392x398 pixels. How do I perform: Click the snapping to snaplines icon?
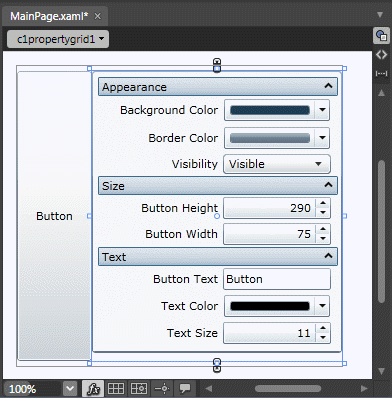pos(162,388)
